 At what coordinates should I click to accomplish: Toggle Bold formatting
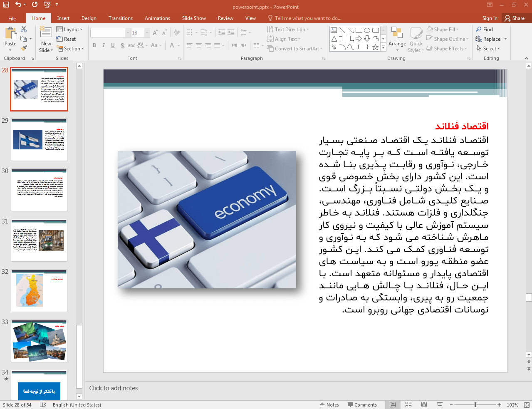94,45
